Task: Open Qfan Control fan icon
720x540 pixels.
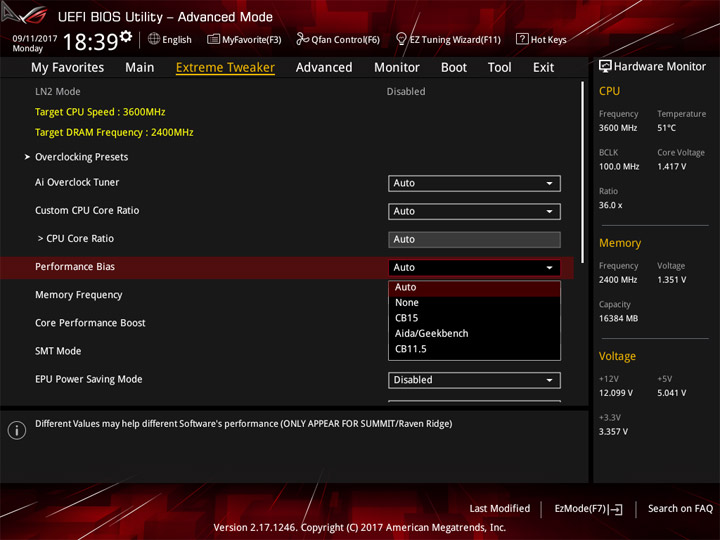Action: 302,39
